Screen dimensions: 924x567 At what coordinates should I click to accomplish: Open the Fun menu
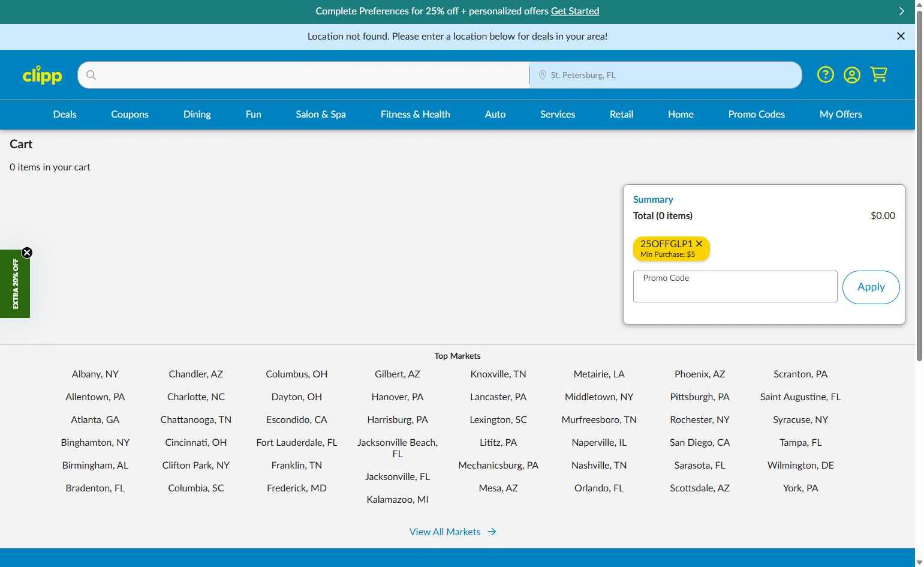pos(254,114)
